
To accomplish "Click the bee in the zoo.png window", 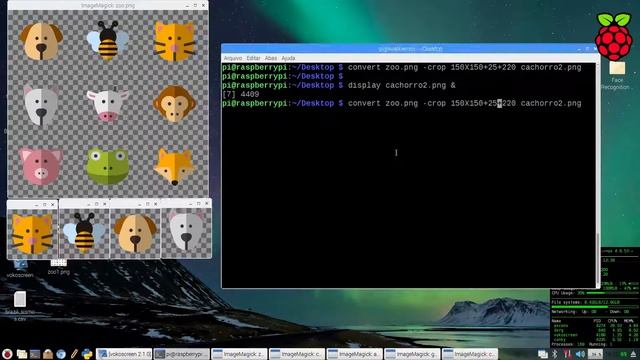I will [107, 41].
